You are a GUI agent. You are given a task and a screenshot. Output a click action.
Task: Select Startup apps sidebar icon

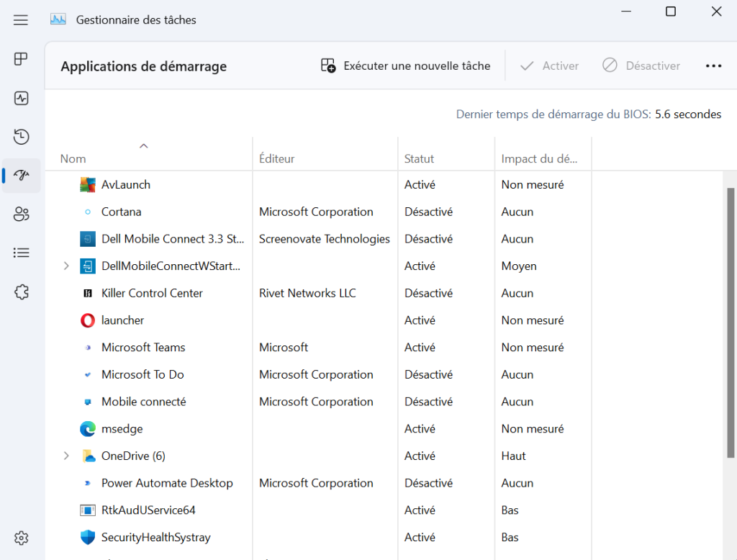click(21, 176)
